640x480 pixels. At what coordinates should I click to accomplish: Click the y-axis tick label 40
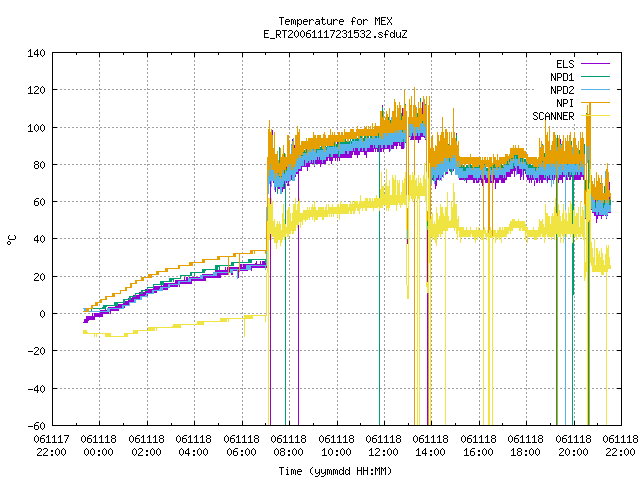pos(39,239)
